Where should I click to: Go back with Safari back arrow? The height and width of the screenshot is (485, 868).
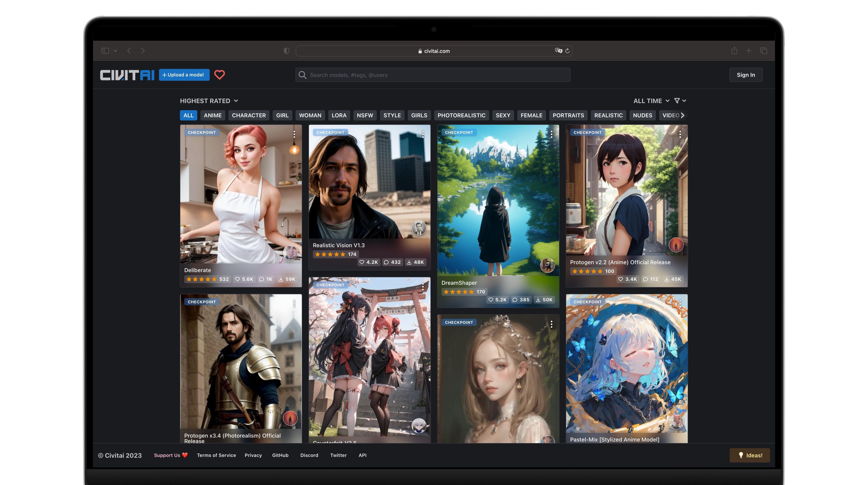pos(129,51)
